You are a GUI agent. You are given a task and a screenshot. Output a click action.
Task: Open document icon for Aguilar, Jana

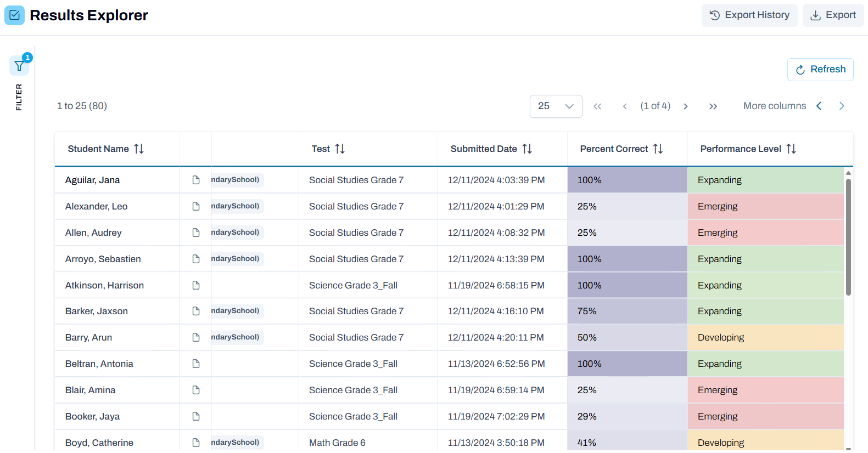196,180
